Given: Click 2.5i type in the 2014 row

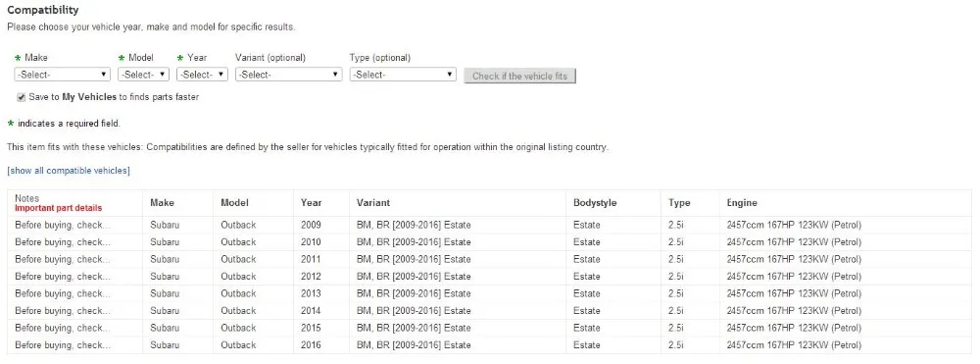Looking at the screenshot, I should click(675, 311).
